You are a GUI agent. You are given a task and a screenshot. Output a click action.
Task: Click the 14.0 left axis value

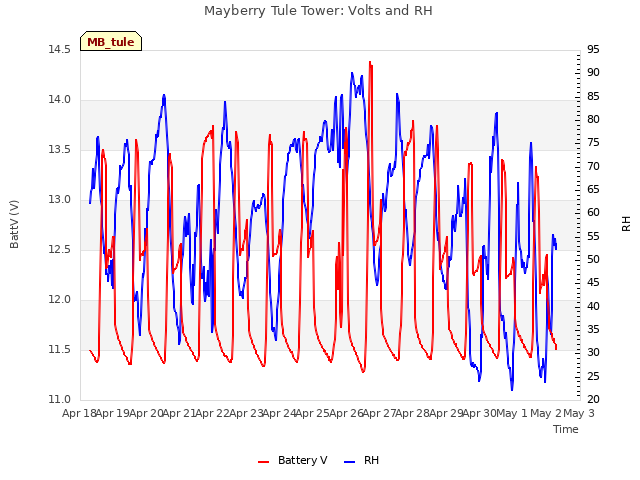59,100
